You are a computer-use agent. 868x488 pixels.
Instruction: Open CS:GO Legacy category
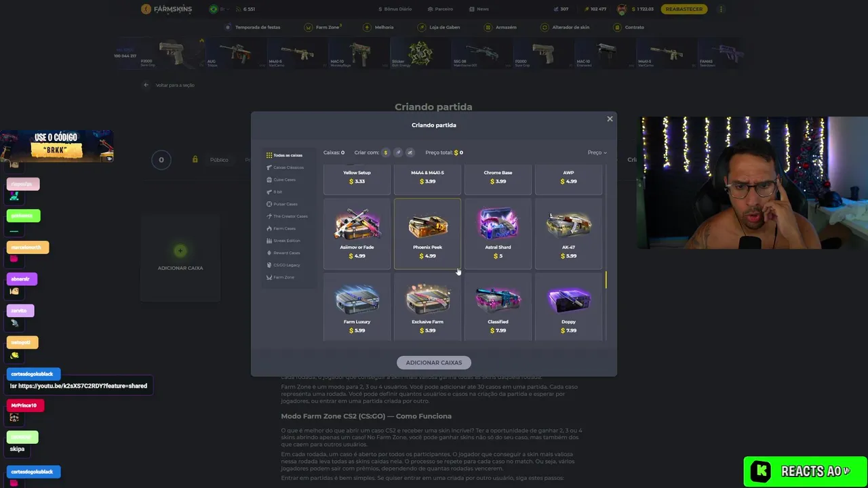[283, 265]
